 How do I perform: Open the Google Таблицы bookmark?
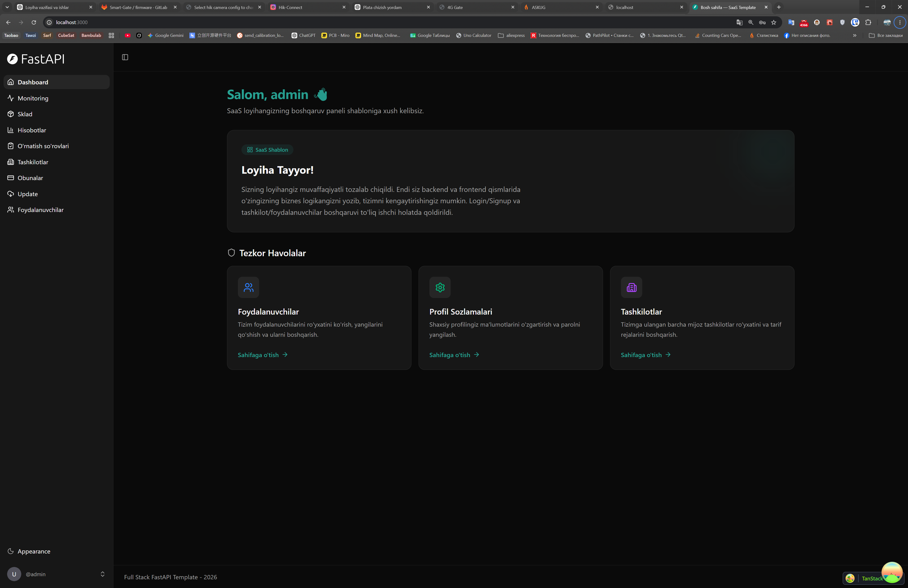click(430, 35)
